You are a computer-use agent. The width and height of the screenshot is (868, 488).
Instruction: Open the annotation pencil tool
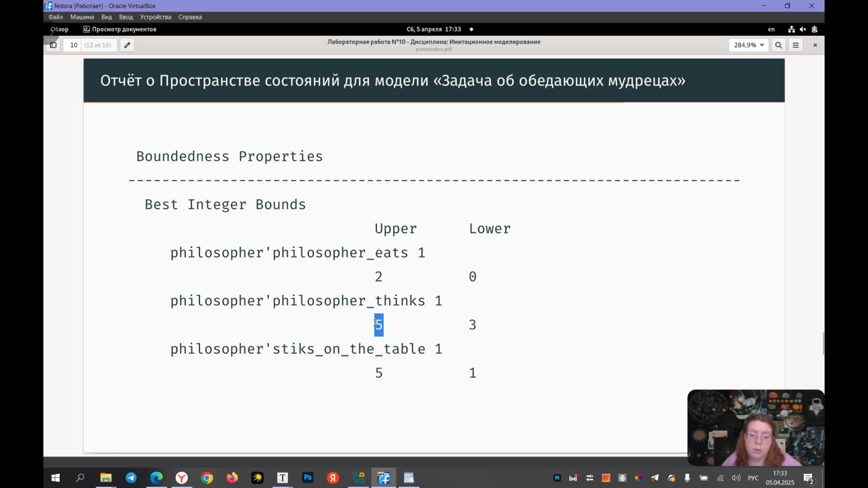(127, 45)
